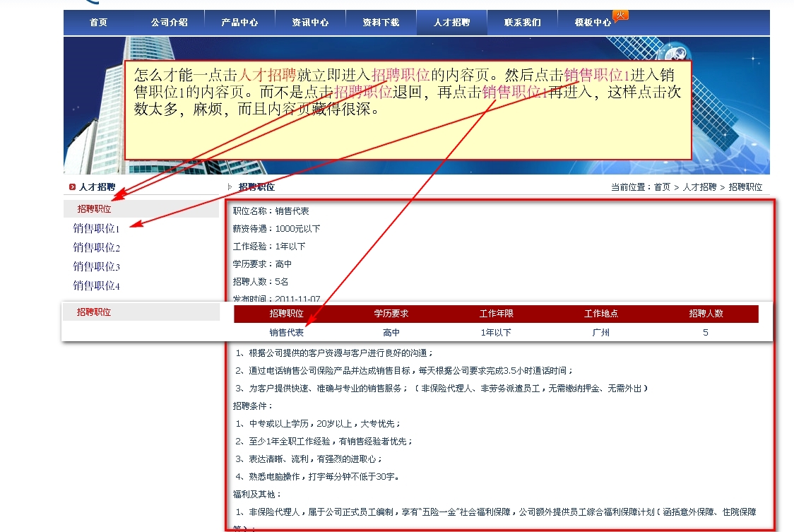
Task: Open the 首页 navigation menu item
Action: pyautogui.click(x=98, y=23)
